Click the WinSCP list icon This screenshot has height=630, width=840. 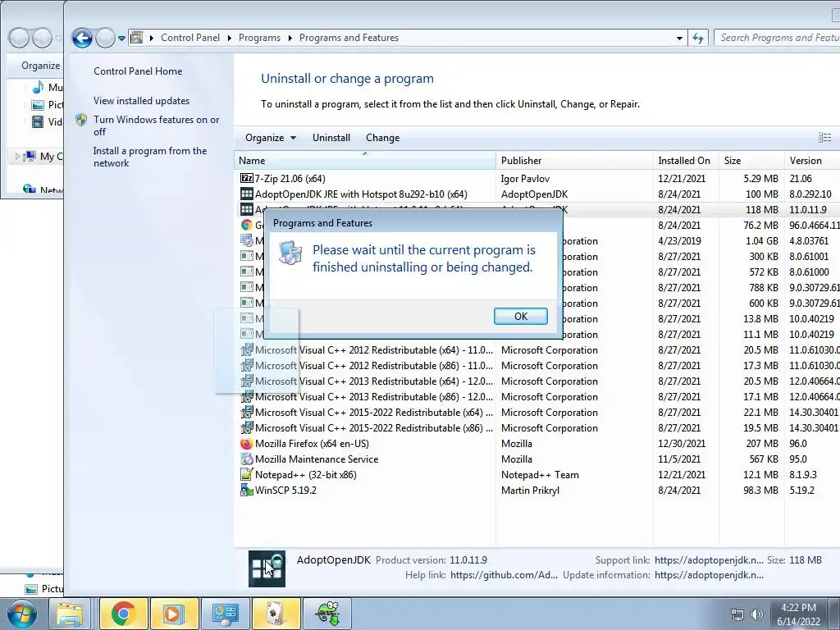point(246,491)
